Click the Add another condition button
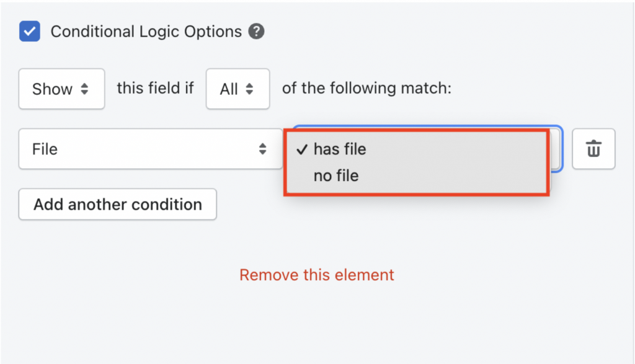This screenshot has height=364, width=635. (117, 204)
